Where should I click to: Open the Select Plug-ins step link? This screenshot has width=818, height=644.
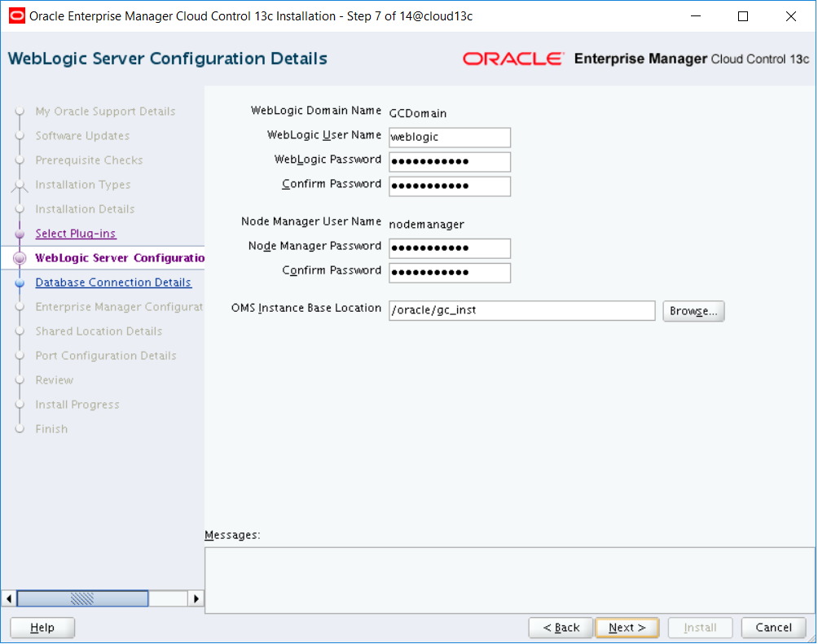[x=76, y=234]
